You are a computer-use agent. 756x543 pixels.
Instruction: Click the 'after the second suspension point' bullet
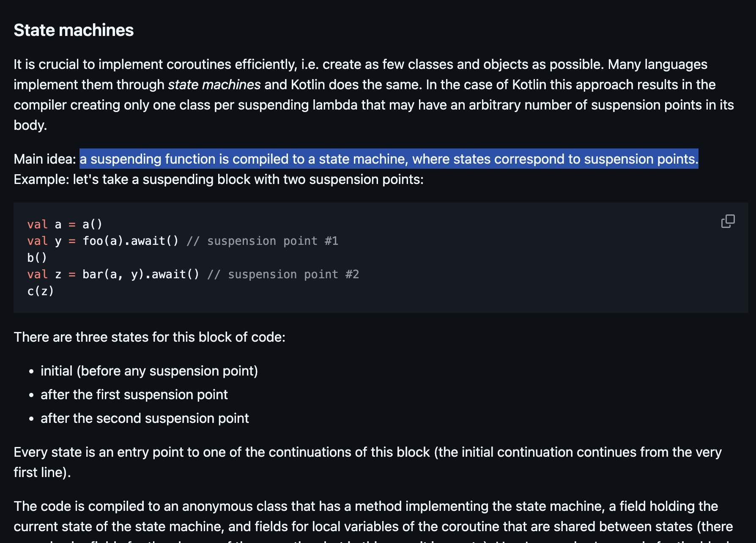click(145, 418)
